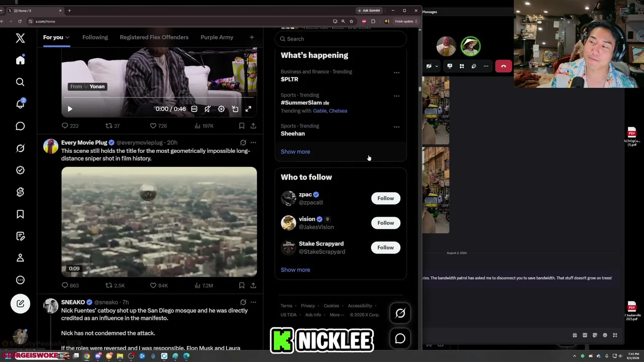Like the post with 726 likes

pos(158,126)
